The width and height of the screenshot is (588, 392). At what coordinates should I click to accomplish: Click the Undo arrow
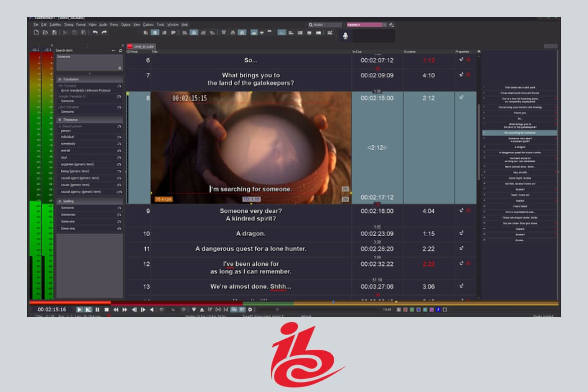click(x=95, y=33)
